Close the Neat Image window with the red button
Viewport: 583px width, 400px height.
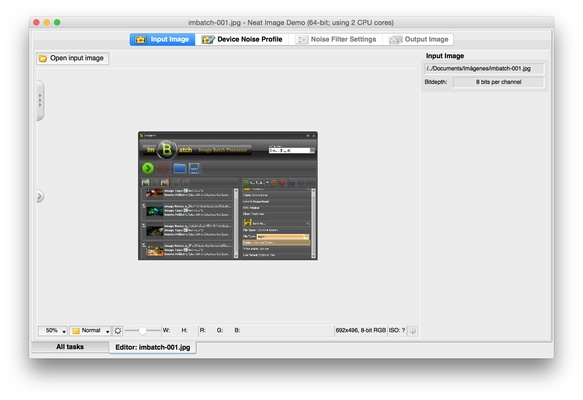[36, 23]
